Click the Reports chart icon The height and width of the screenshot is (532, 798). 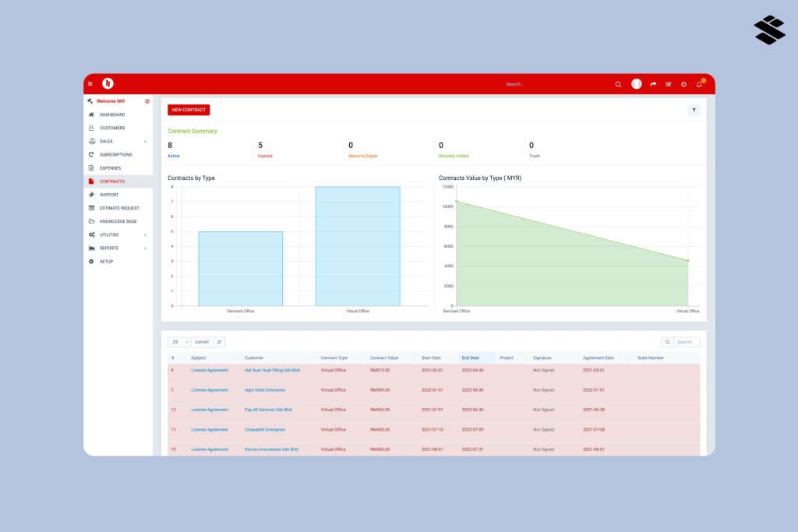92,248
